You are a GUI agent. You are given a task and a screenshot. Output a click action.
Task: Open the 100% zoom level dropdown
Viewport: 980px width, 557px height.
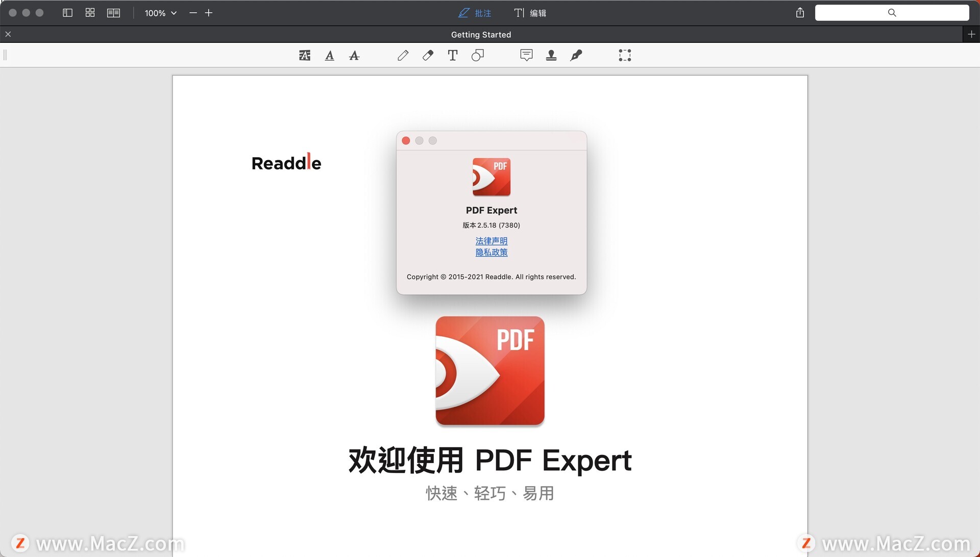(x=160, y=13)
